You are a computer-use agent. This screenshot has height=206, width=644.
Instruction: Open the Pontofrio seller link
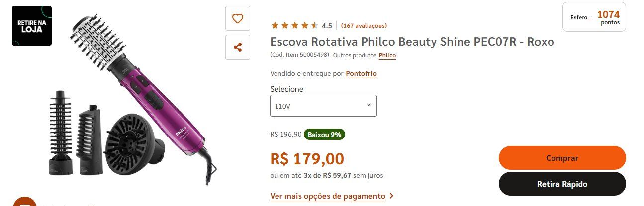tap(362, 73)
